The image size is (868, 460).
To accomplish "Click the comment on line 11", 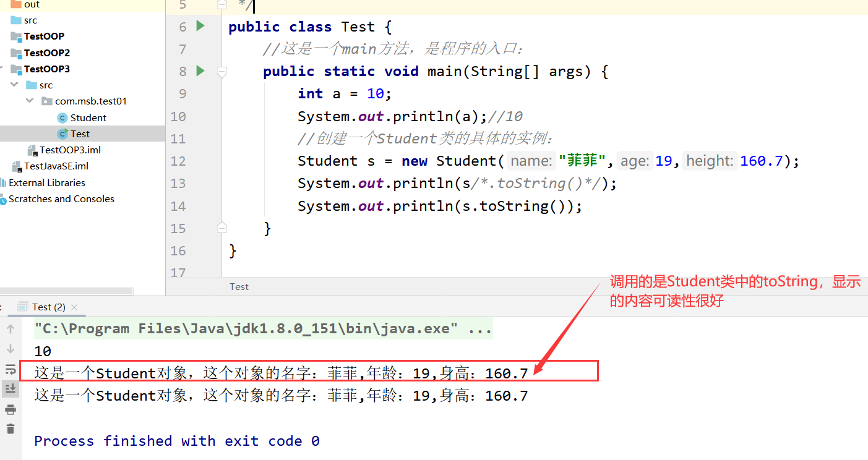I will pos(426,138).
